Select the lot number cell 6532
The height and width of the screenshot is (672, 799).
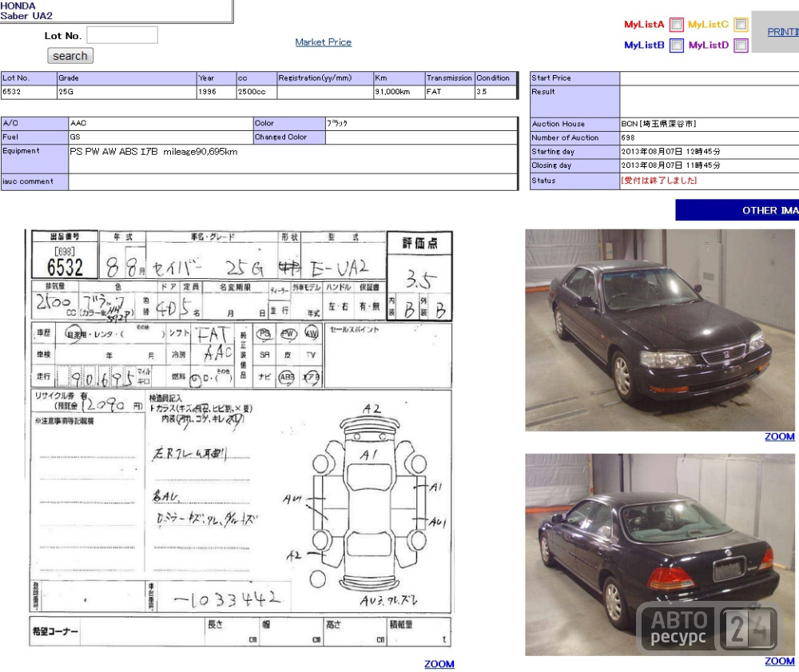pos(29,92)
